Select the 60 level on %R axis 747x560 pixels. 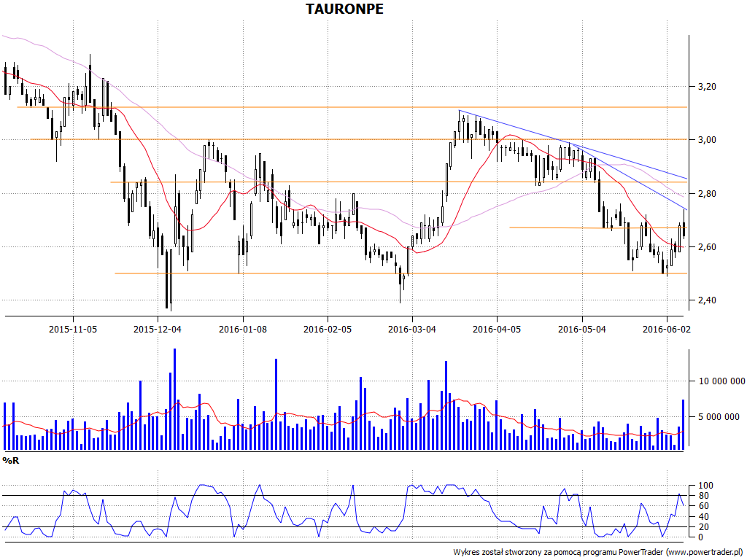(x=705, y=506)
